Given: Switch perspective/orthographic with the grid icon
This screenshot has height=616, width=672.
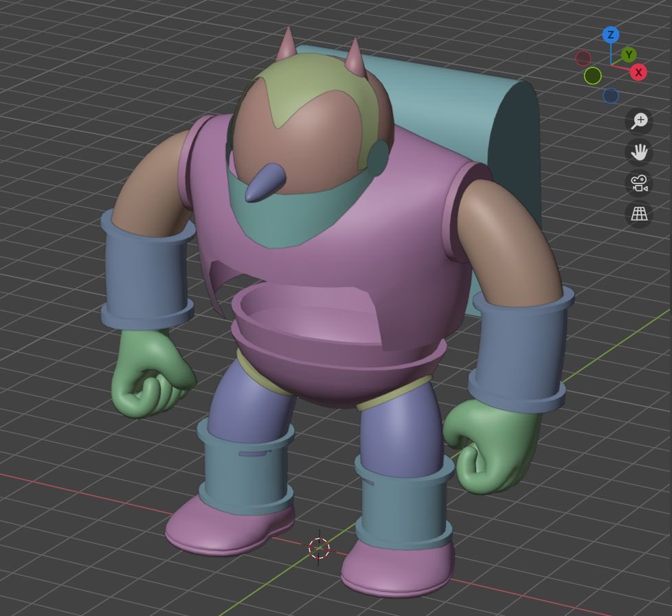Looking at the screenshot, I should click(x=639, y=214).
